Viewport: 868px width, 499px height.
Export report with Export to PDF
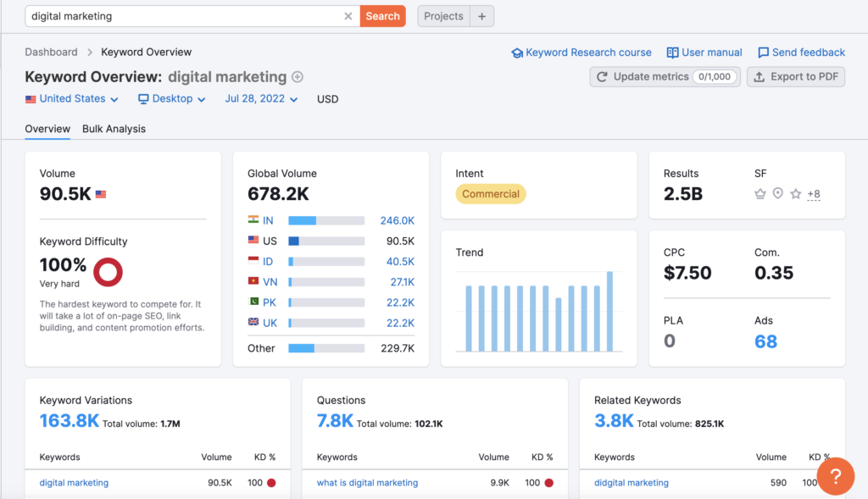pyautogui.click(x=795, y=77)
